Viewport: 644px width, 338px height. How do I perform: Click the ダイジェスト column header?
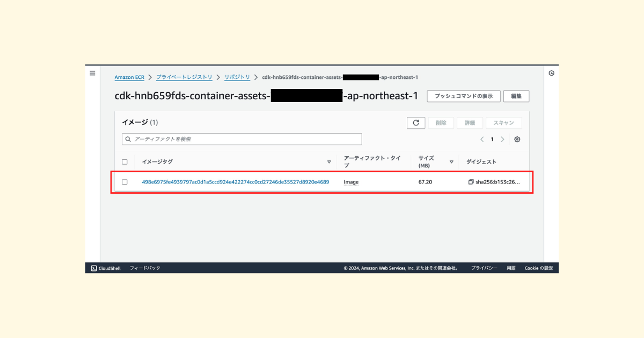click(481, 162)
